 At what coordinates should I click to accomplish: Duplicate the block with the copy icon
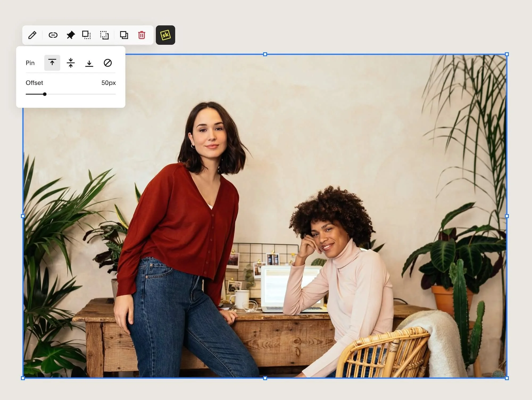point(124,35)
